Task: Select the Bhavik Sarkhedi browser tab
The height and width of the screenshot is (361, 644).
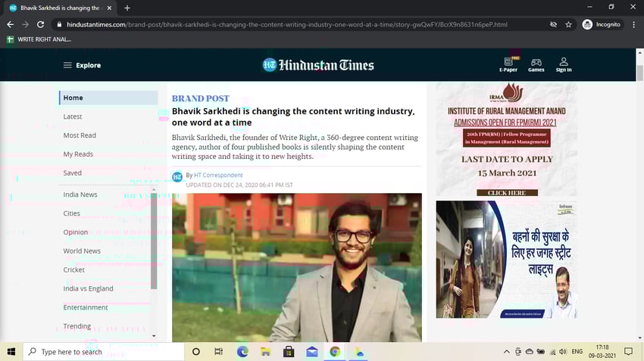Action: (61, 8)
